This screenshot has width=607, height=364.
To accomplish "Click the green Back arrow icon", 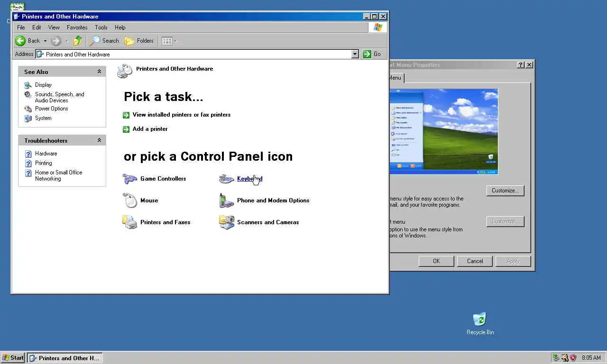I will (20, 41).
